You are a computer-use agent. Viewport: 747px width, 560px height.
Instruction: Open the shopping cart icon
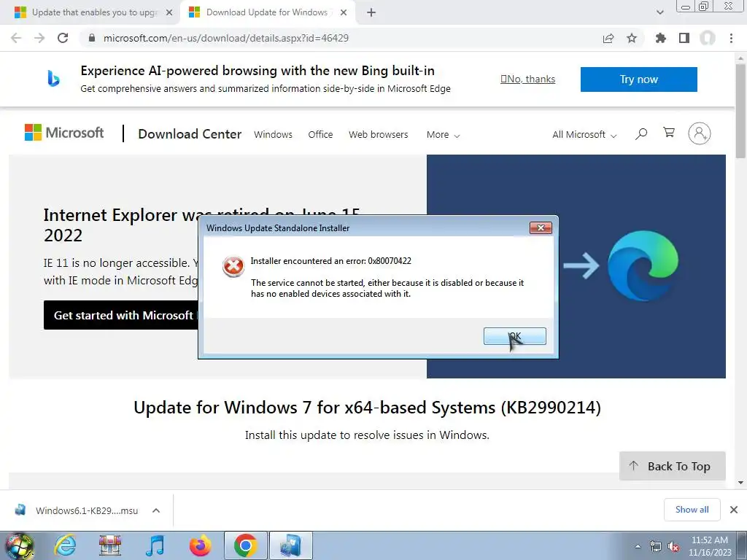coord(669,133)
